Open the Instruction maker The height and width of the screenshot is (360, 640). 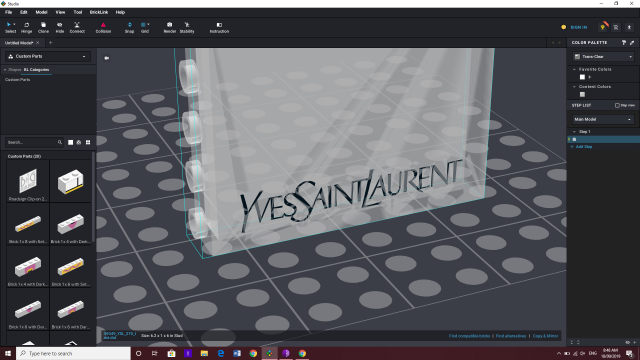coord(219,27)
